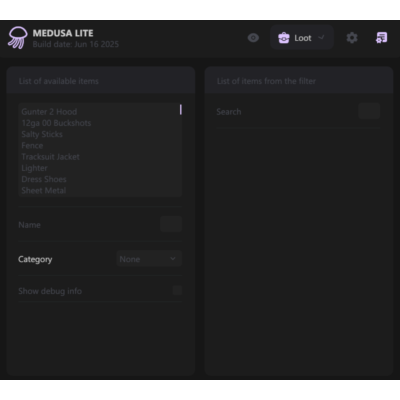This screenshot has height=400, width=400.
Task: Click the Name input field
Action: [x=171, y=224]
